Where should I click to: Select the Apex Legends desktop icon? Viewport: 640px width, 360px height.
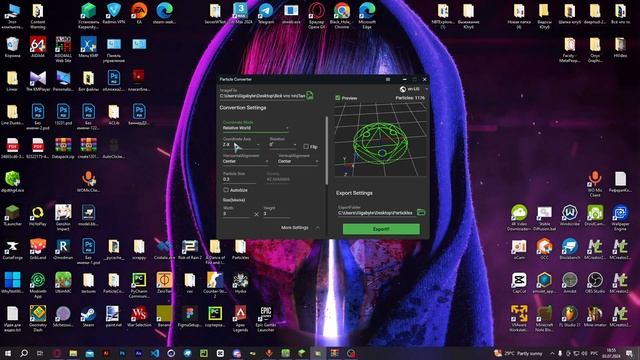point(240,319)
